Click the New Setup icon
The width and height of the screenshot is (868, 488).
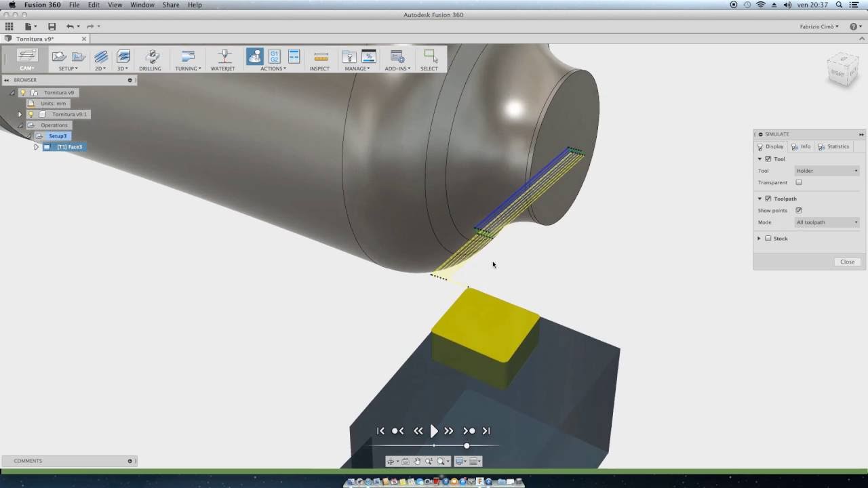coord(59,56)
